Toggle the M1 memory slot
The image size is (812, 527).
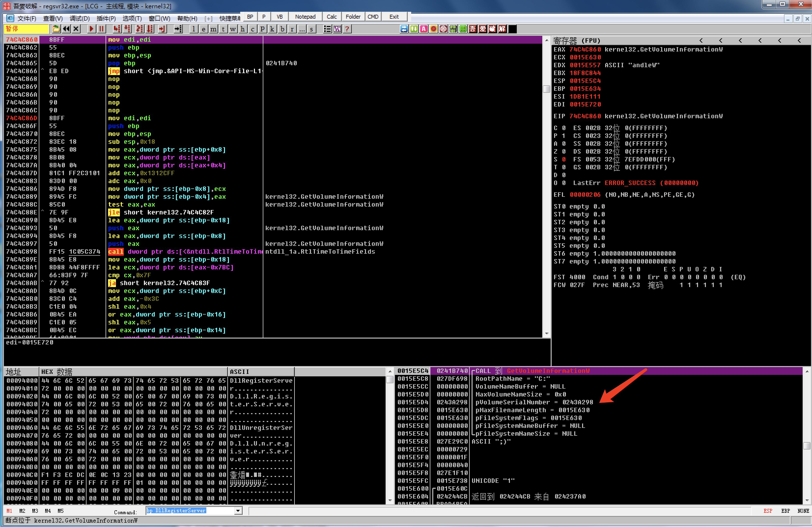coord(9,511)
